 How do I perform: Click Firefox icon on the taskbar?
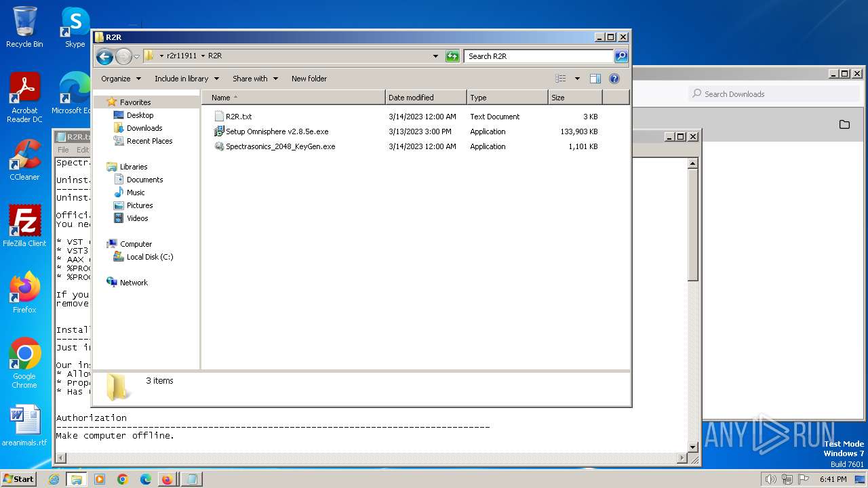coord(167,479)
